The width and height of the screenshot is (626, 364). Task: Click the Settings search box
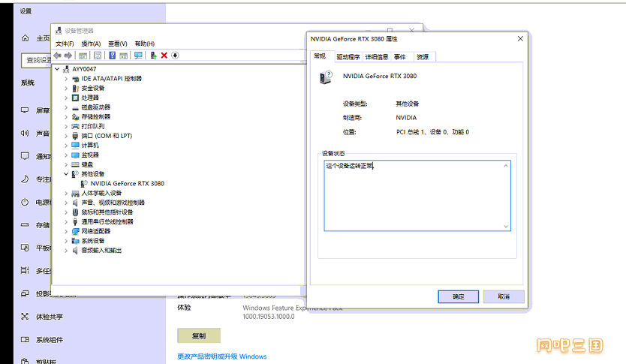tap(36, 60)
